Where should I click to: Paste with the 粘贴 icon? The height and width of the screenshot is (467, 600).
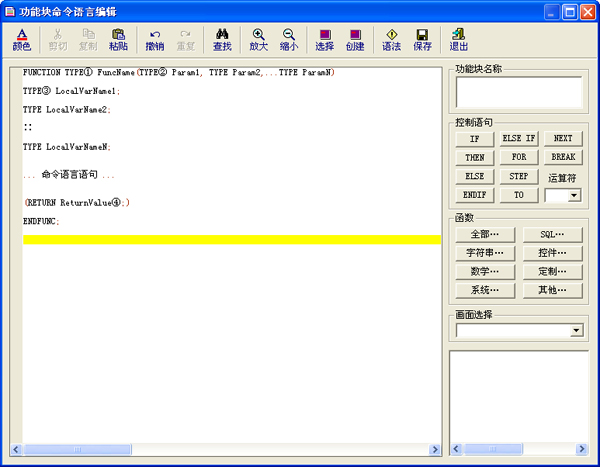coord(118,40)
